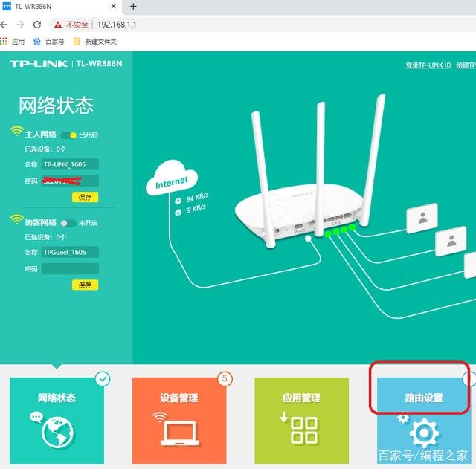The width and height of the screenshot is (476, 469).
Task: Open the 百家号 bookmark
Action: 49,42
